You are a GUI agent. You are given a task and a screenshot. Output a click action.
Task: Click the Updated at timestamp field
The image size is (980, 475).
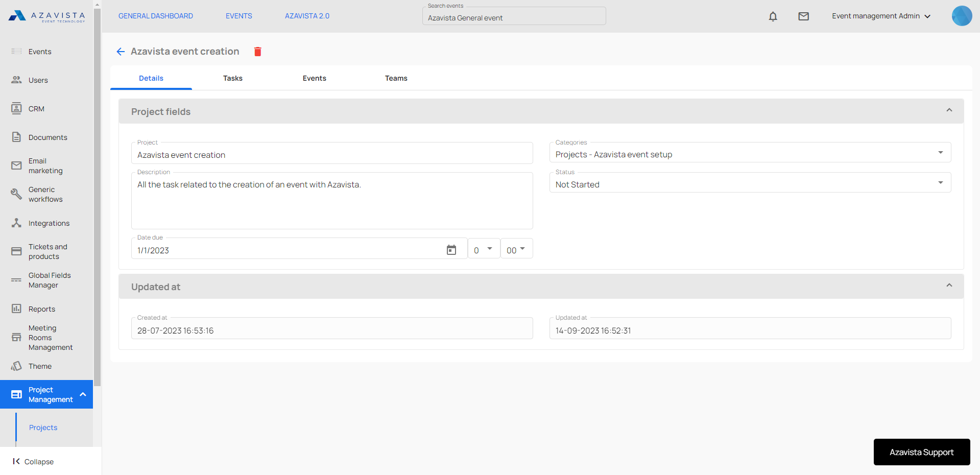coord(750,328)
